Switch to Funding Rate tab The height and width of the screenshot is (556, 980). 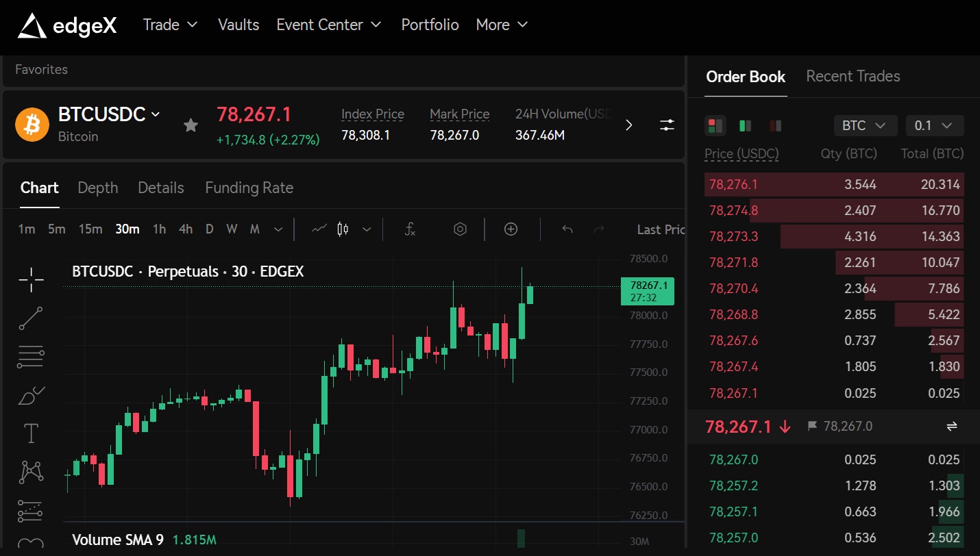click(249, 188)
